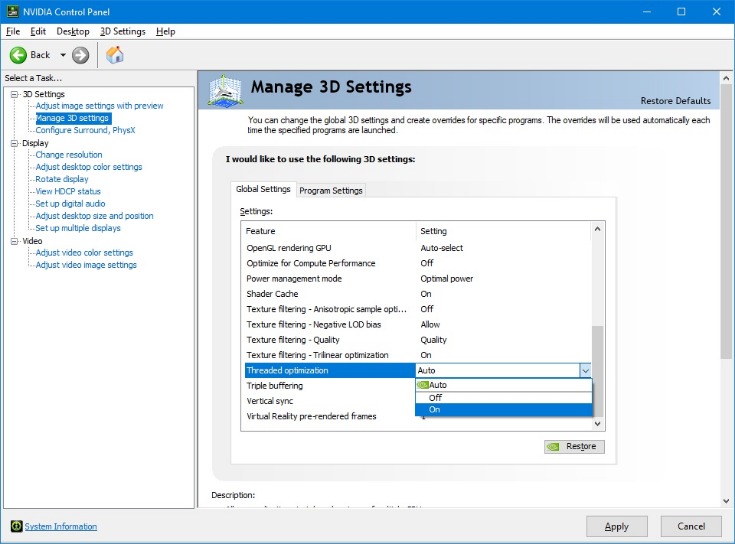Click the Restore button with NVIDIA logo

click(x=574, y=446)
